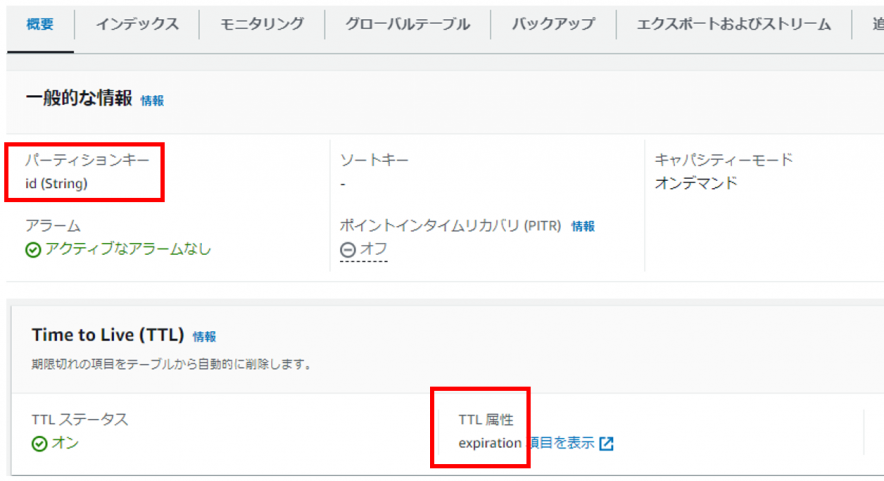Click the Time to Live (TTL) heading
This screenshot has height=481, width=884.
(108, 335)
